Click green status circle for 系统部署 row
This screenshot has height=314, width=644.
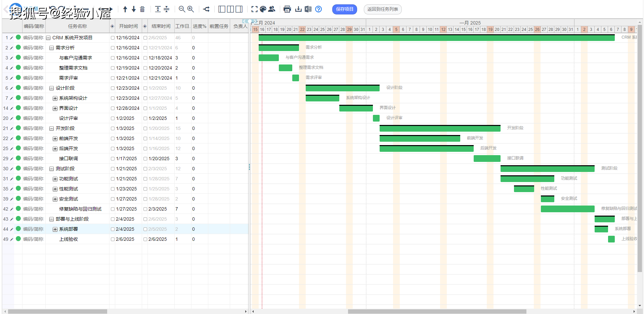pyautogui.click(x=18, y=229)
